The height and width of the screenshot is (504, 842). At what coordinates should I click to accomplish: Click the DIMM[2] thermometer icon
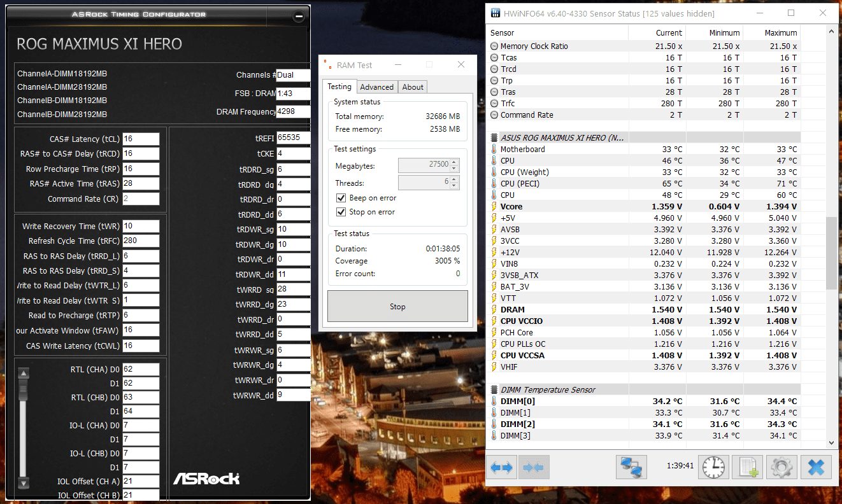pyautogui.click(x=494, y=424)
